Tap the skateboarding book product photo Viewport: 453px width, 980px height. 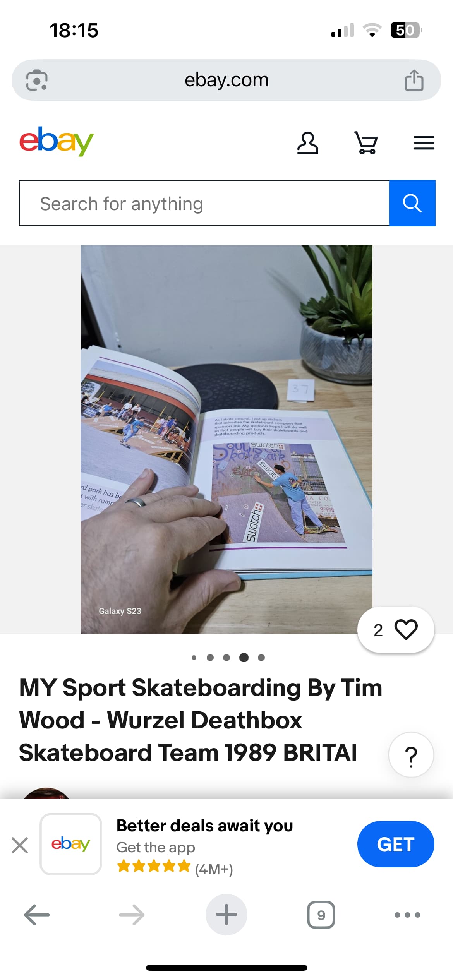(x=226, y=439)
